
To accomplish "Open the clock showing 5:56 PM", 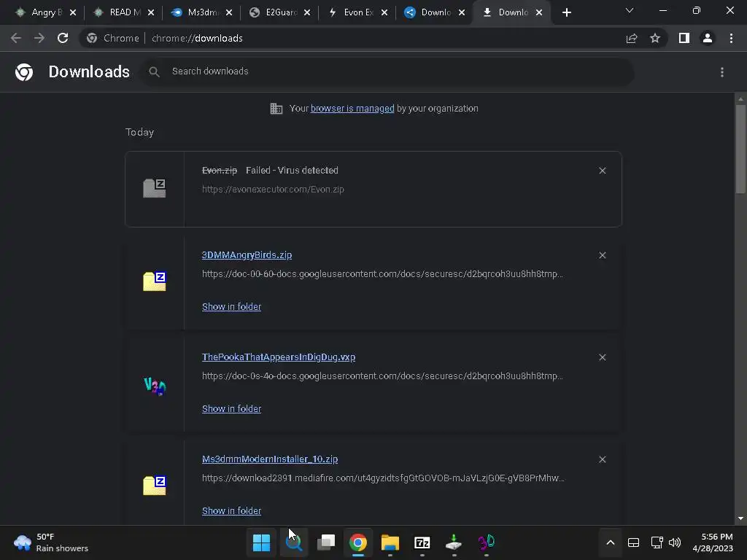I will point(713,542).
